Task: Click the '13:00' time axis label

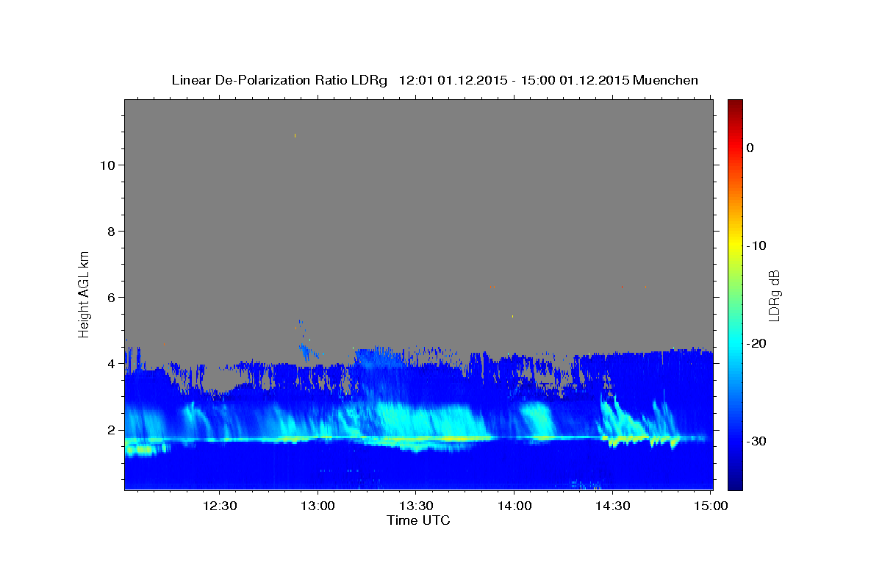Action: (x=318, y=506)
